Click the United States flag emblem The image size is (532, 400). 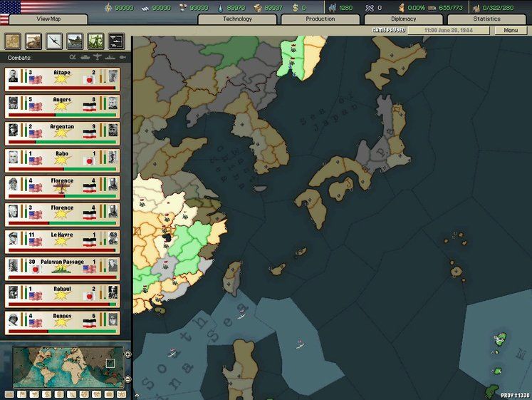click(x=10, y=7)
